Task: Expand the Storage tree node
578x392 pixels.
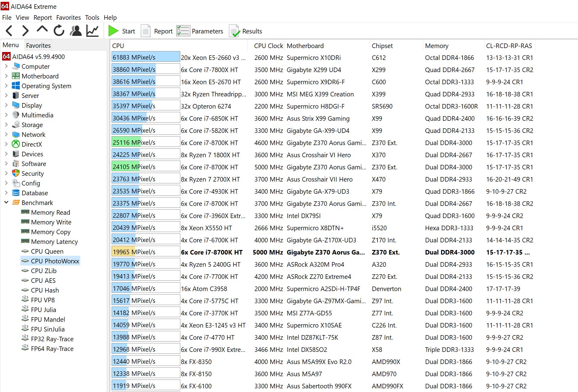Action: pyautogui.click(x=6, y=124)
